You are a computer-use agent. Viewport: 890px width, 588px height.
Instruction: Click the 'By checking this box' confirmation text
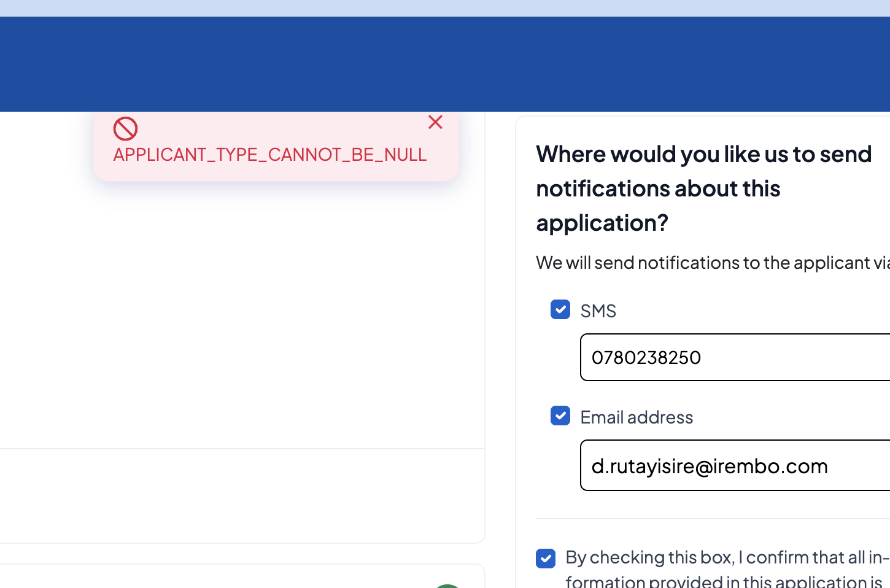click(724, 558)
